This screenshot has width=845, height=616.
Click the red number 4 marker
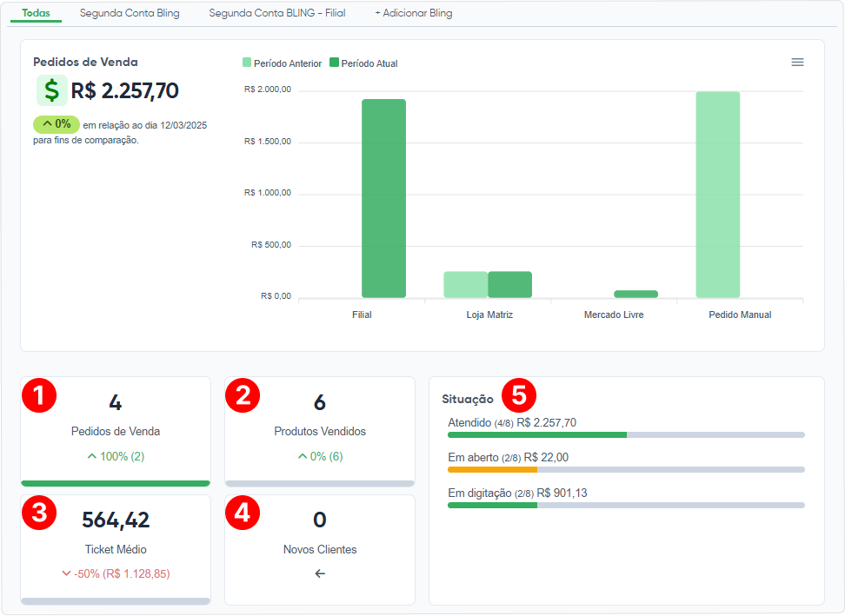click(243, 513)
